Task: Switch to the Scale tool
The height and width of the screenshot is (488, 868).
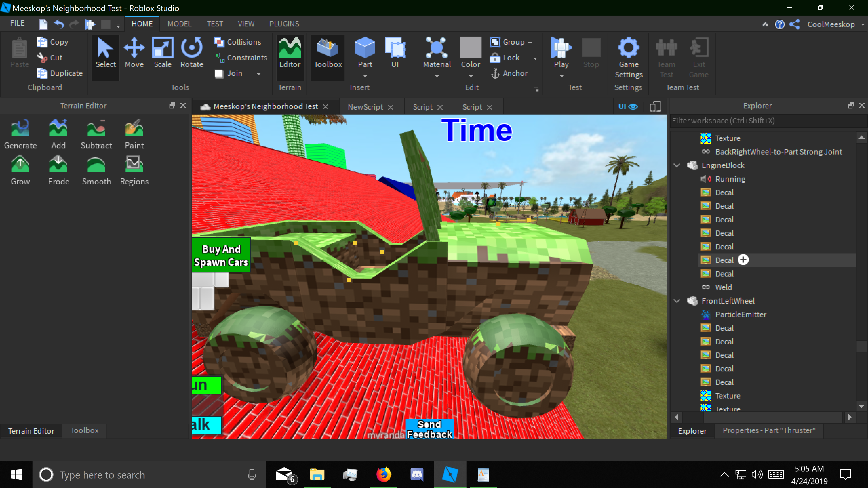Action: coord(163,53)
